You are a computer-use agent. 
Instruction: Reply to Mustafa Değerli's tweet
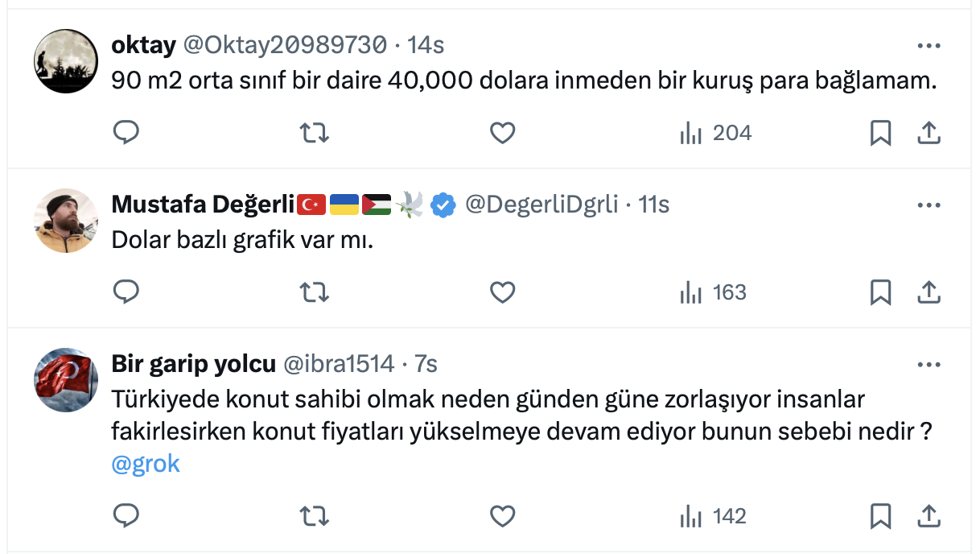(x=126, y=291)
